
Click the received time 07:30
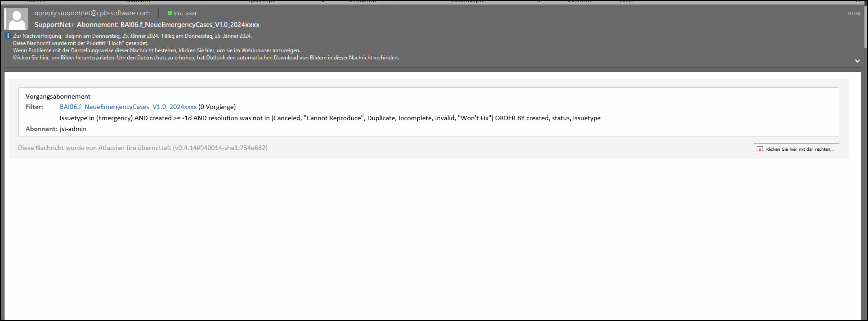pyautogui.click(x=854, y=14)
